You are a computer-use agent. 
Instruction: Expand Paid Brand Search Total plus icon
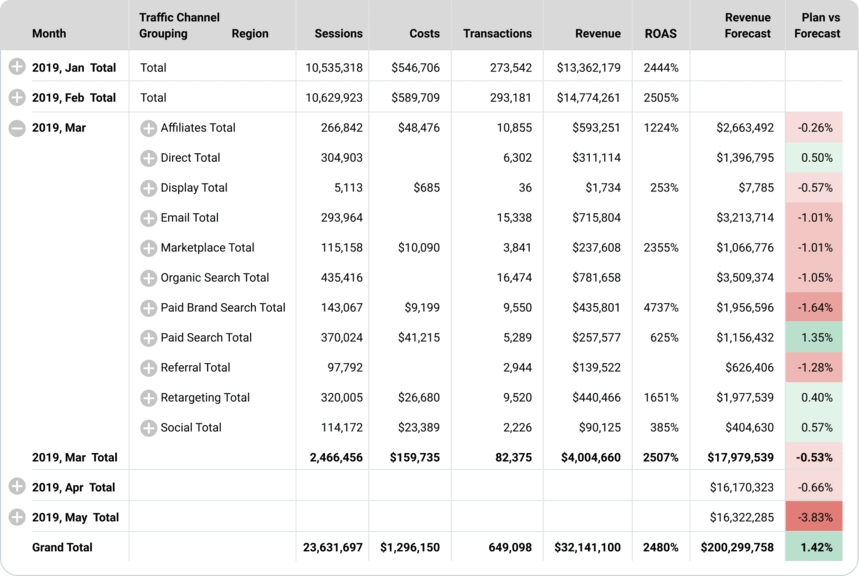(x=148, y=308)
